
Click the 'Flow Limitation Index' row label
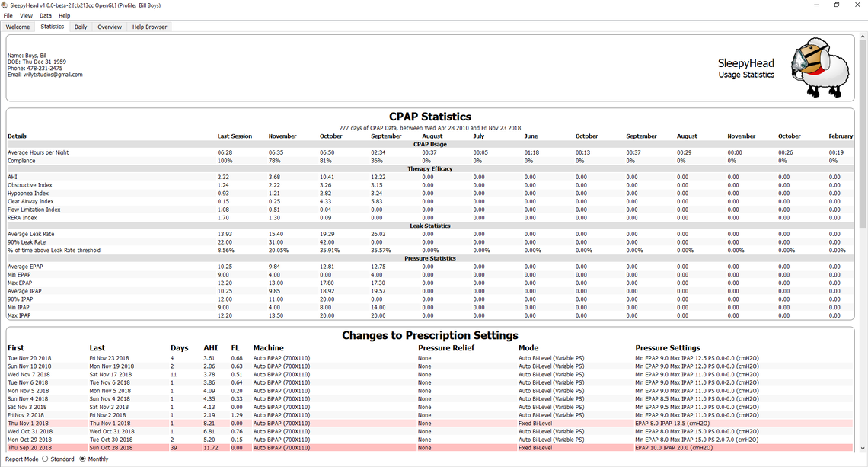click(x=34, y=210)
